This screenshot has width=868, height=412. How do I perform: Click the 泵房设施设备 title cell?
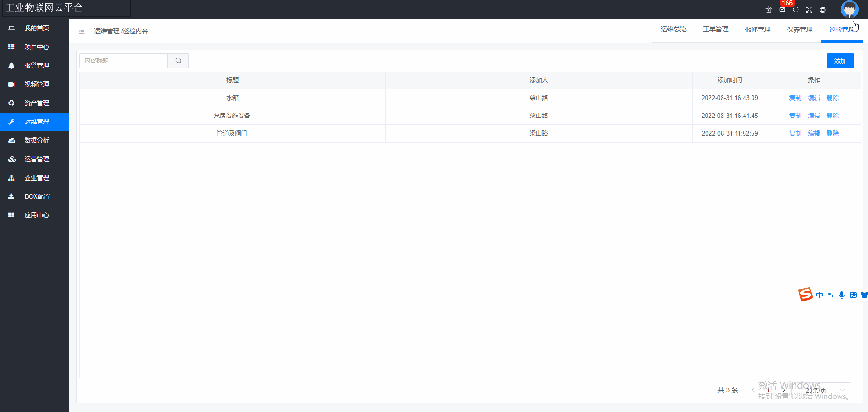232,116
